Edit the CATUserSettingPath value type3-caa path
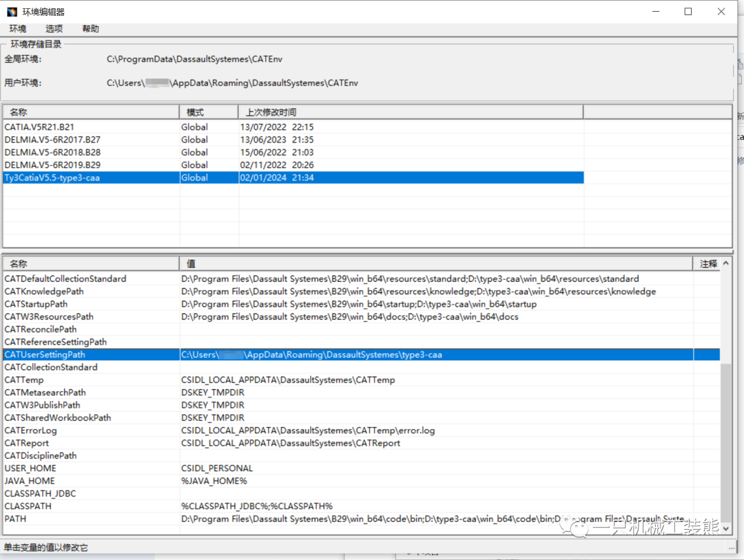Viewport: 744px width, 560px height. click(x=311, y=355)
